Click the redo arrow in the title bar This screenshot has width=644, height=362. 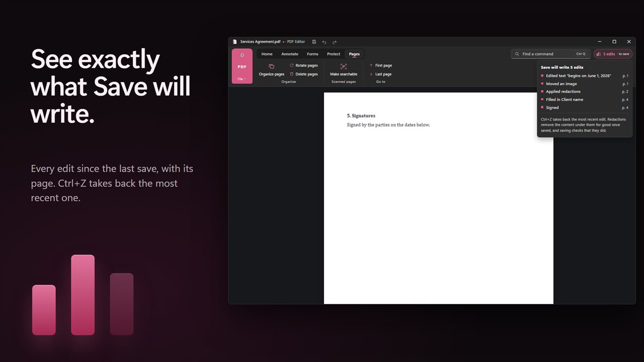point(335,42)
